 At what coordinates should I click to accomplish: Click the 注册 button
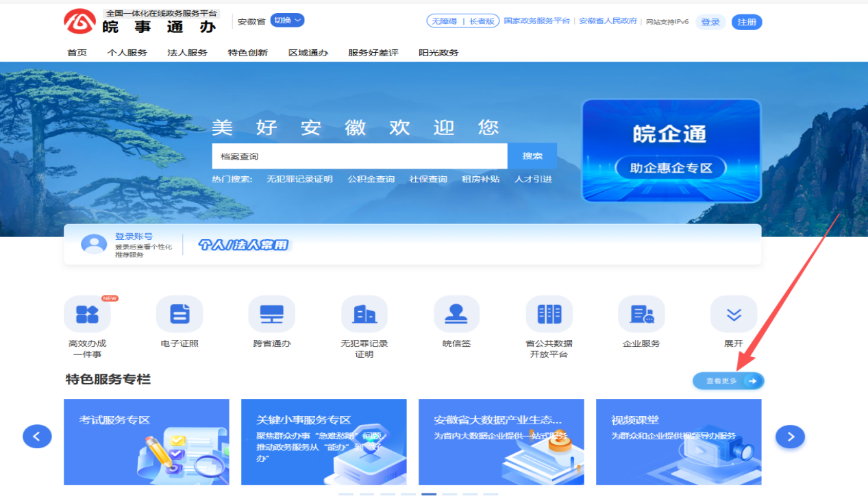(747, 22)
